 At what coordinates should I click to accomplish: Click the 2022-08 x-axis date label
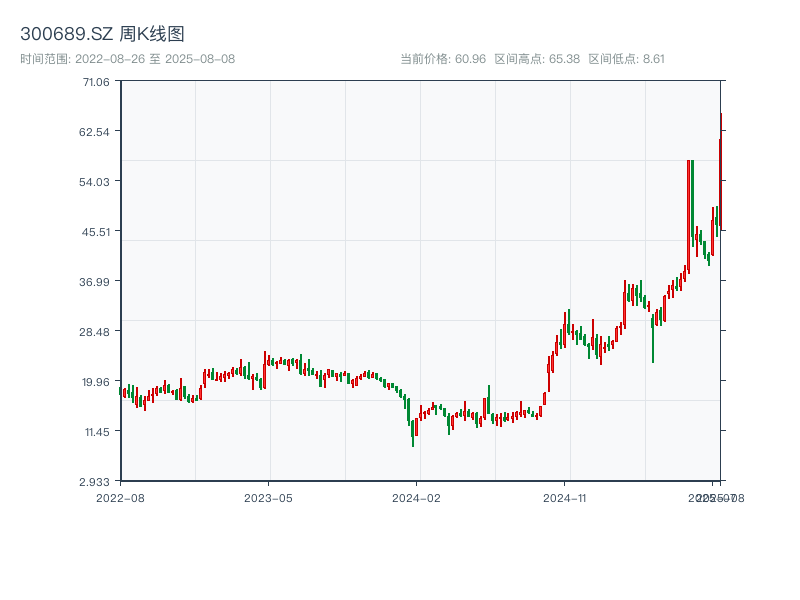[x=120, y=497]
